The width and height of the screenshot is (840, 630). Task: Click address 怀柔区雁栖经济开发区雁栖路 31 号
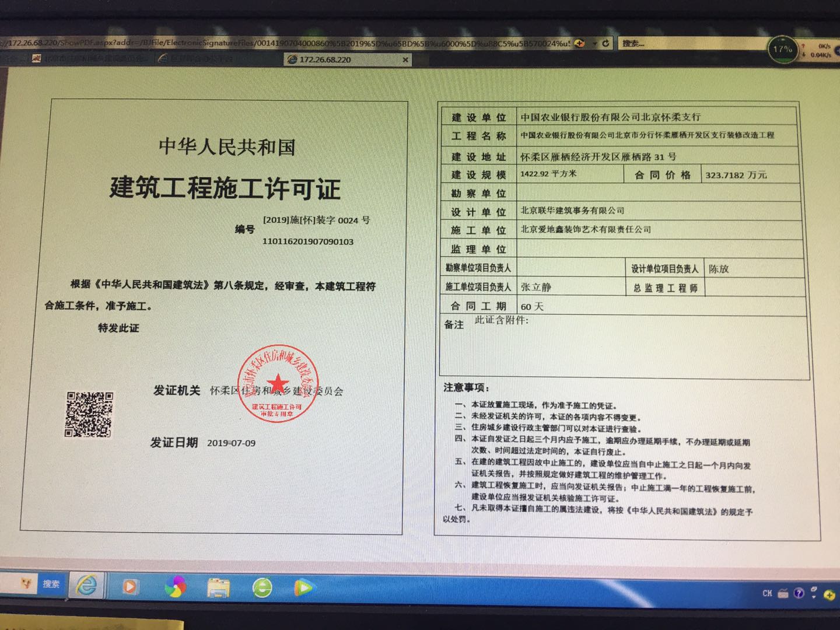click(598, 157)
